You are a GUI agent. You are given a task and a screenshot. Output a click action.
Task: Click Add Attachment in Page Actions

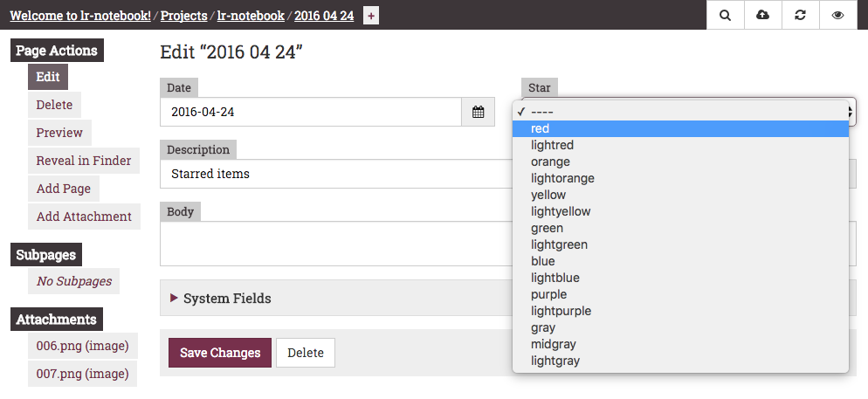pos(84,217)
